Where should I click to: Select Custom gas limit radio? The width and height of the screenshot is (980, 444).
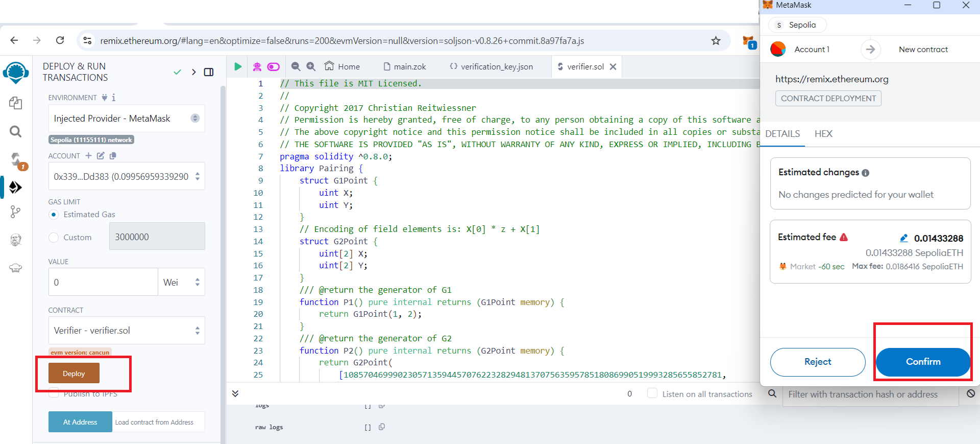click(x=54, y=237)
